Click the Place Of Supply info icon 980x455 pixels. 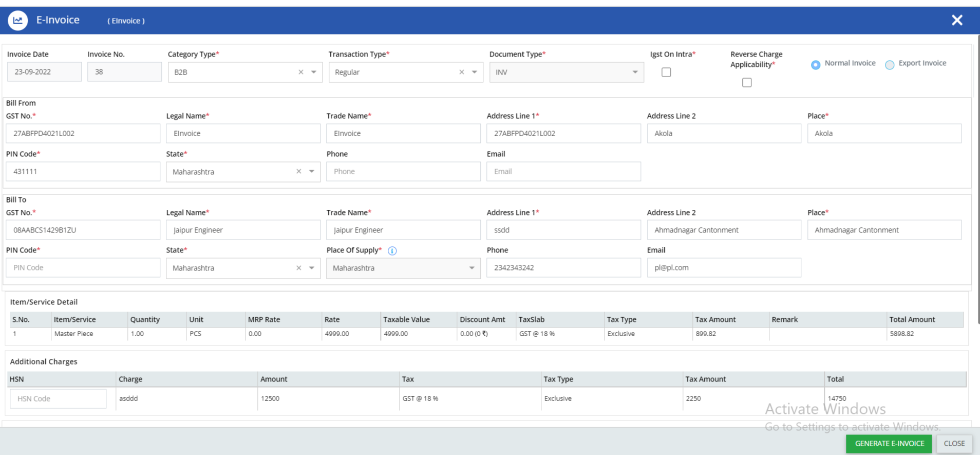click(x=392, y=251)
